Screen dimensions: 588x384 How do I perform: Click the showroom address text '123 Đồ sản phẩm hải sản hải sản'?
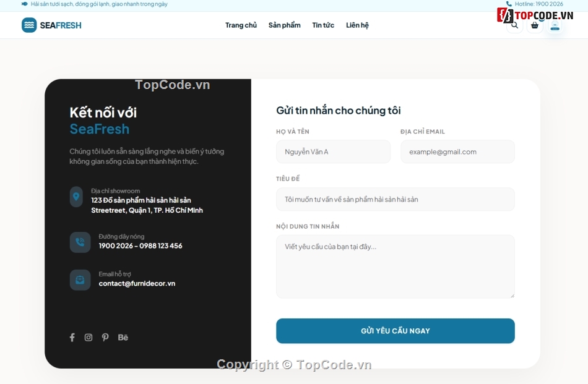pos(141,200)
